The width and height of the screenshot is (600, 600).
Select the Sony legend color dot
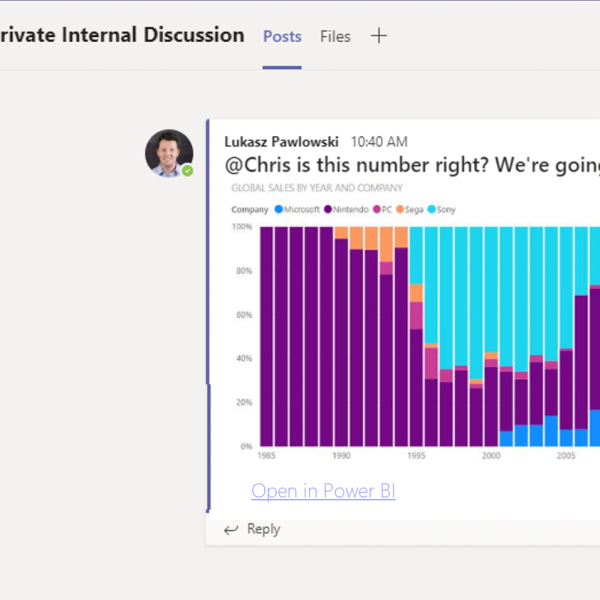[x=431, y=209]
